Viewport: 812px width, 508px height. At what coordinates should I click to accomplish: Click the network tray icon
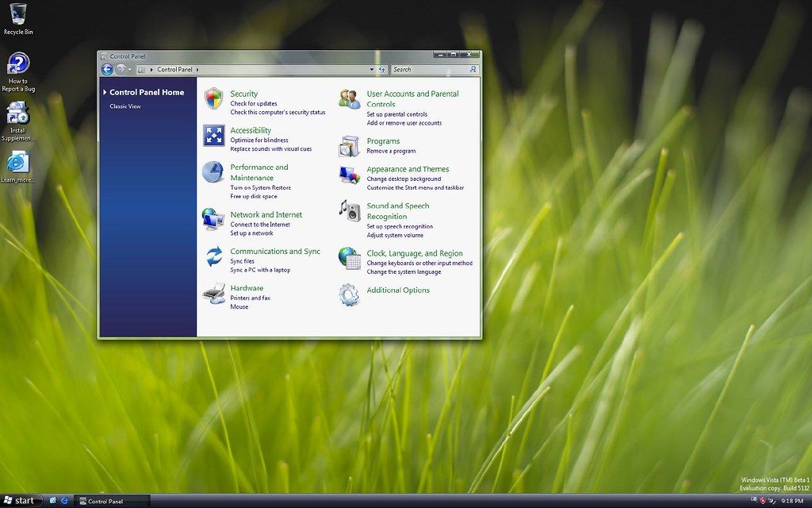pos(754,500)
